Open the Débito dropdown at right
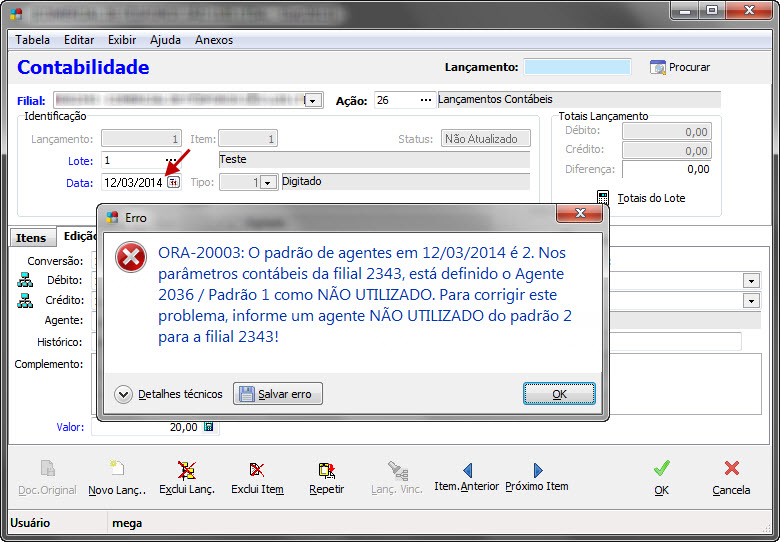780x542 pixels. pyautogui.click(x=751, y=281)
